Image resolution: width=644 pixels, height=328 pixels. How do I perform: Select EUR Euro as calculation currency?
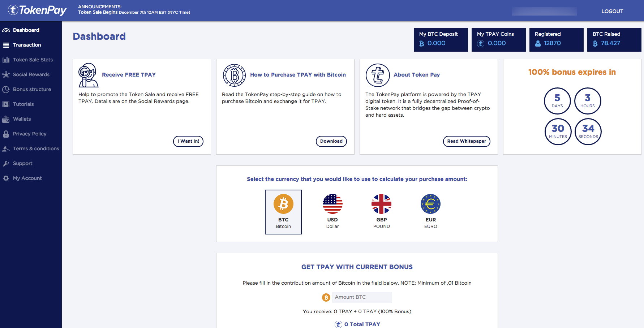point(431,212)
